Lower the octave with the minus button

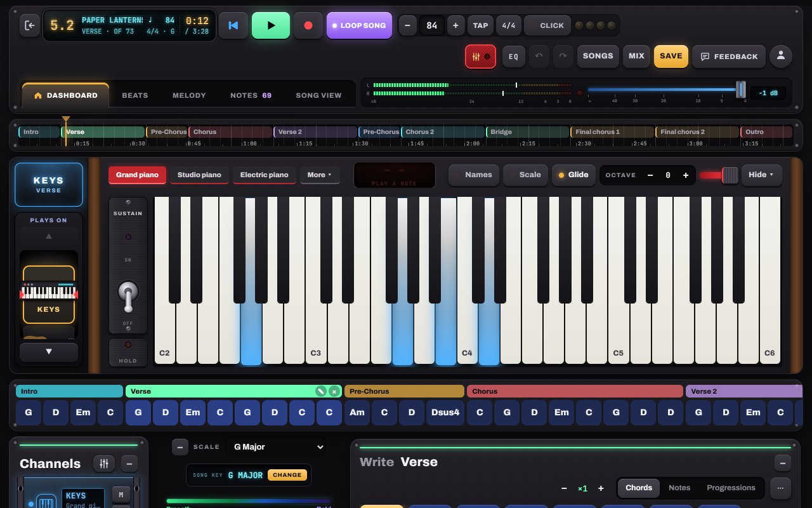(x=650, y=175)
